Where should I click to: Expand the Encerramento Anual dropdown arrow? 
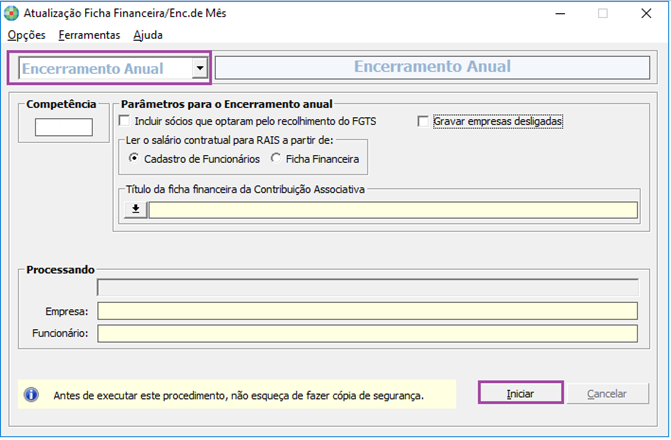(x=199, y=68)
